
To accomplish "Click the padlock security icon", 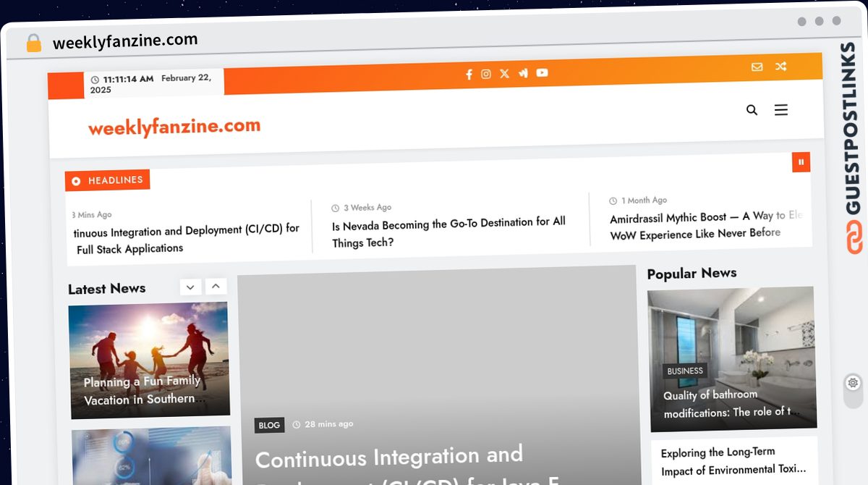I will click(33, 43).
